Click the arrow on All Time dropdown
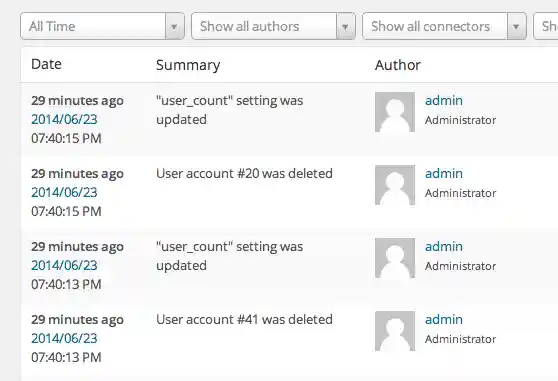 coord(174,26)
